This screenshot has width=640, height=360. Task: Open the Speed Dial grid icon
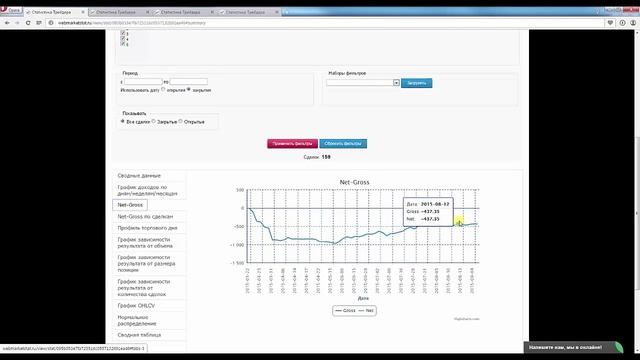[39, 23]
